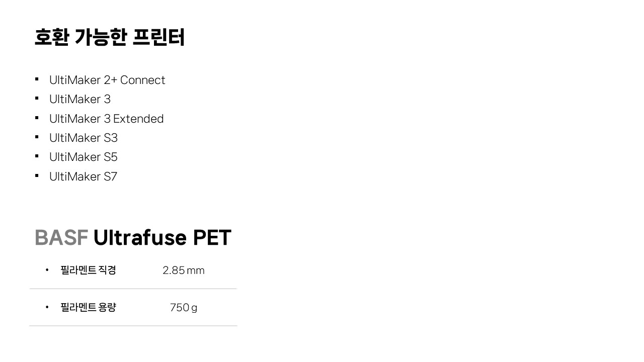Screen dimensions: 644x362
Task: Select the 필라멘트 직경 label
Action: coord(88,270)
